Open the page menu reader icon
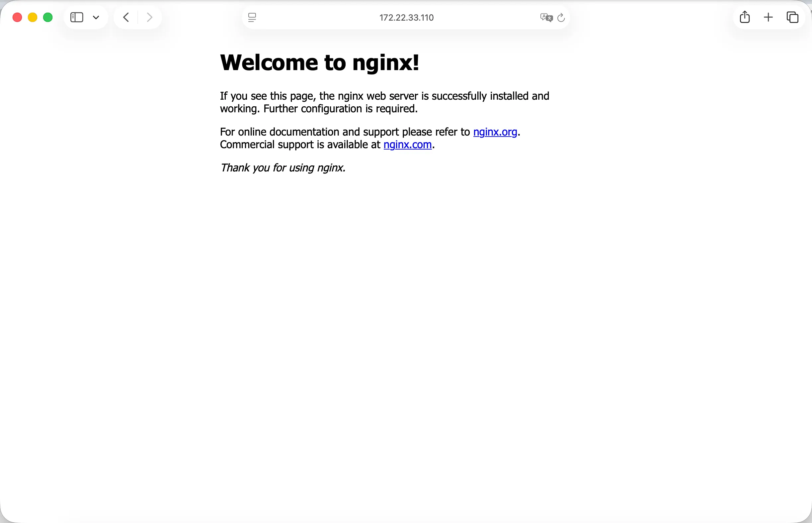 [x=252, y=17]
